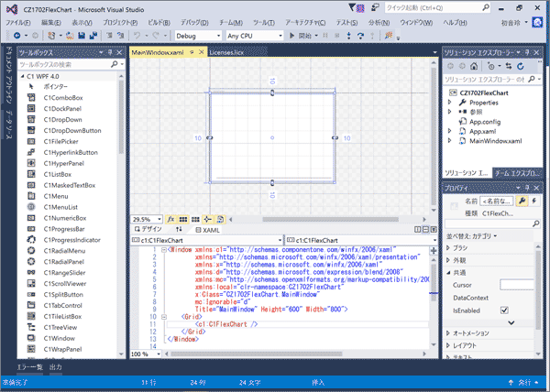Toggle snap to gridlines button

click(195, 219)
